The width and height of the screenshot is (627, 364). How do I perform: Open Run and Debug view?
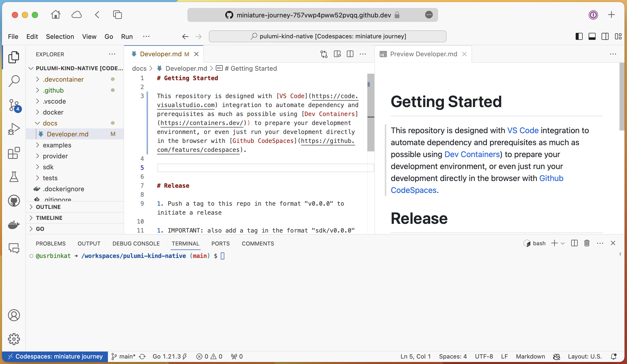point(14,129)
